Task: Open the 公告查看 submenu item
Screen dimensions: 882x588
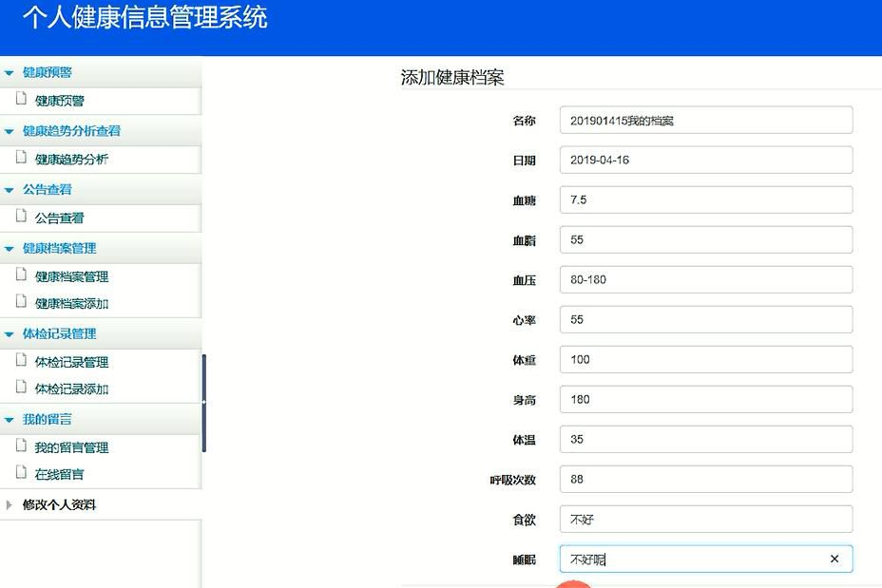Action: pos(59,218)
